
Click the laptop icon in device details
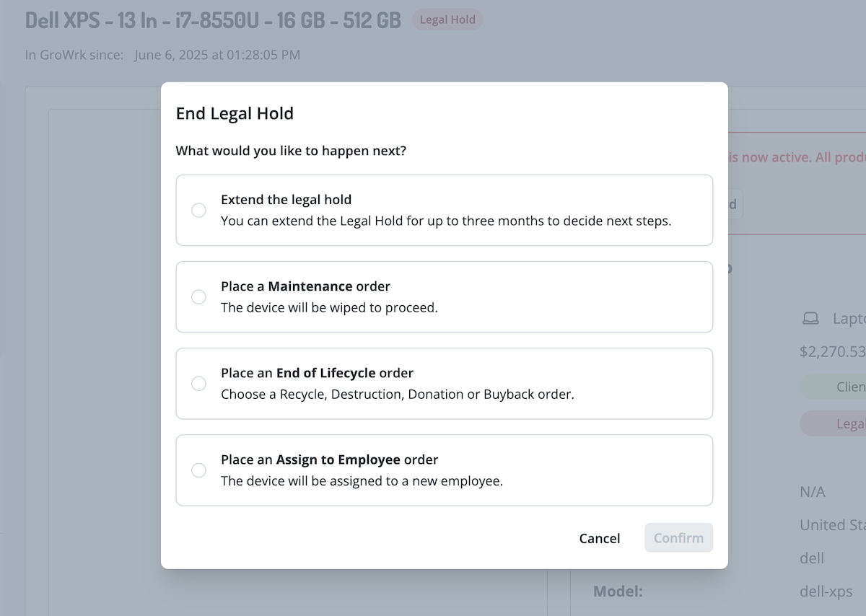[811, 319]
